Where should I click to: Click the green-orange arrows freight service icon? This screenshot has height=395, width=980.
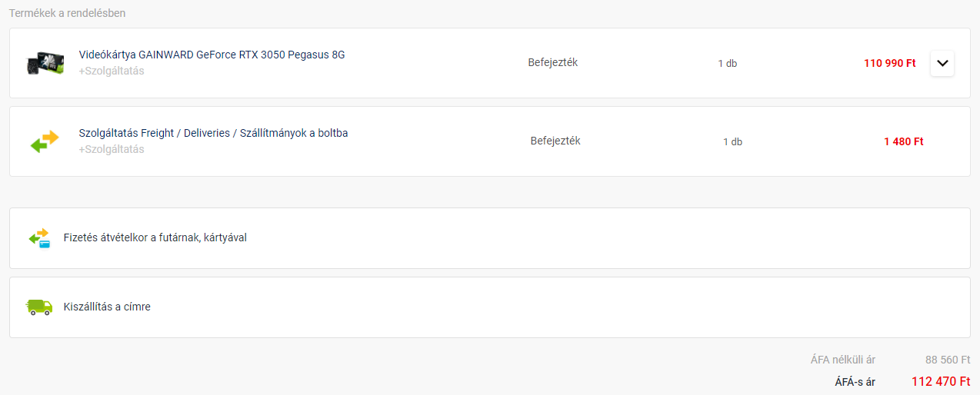[x=44, y=141]
